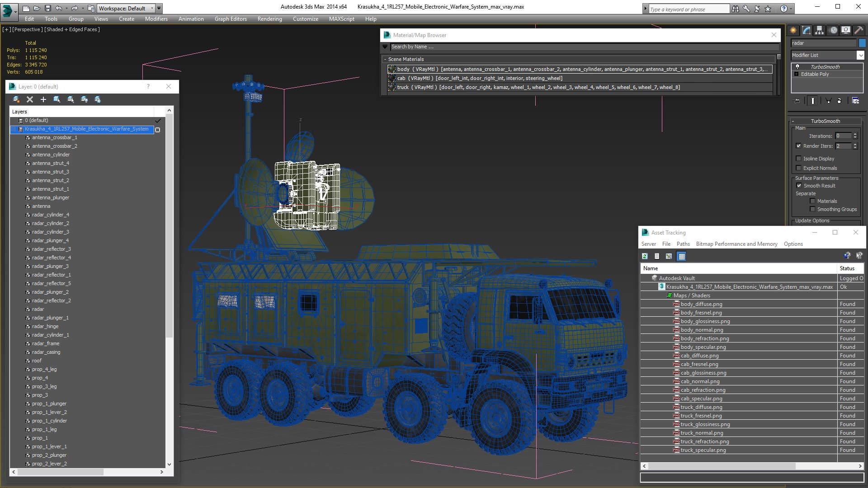Click Refresh icon in Asset Tracking toolbar

click(645, 256)
